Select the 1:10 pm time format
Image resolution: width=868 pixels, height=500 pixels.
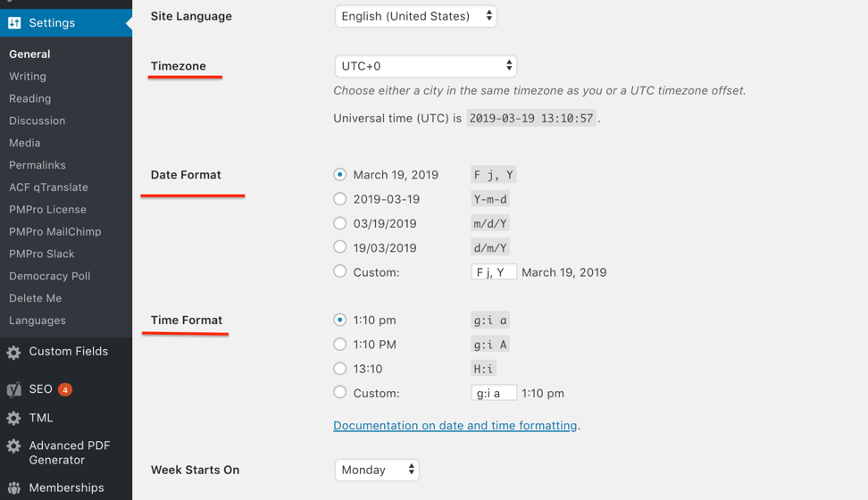[340, 320]
